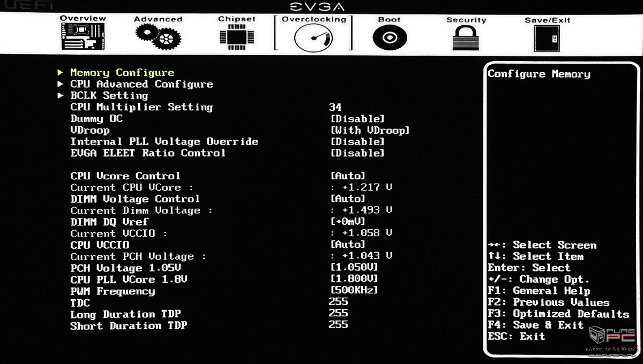
Task: Select Long Duration TDP label
Action: pos(125,314)
